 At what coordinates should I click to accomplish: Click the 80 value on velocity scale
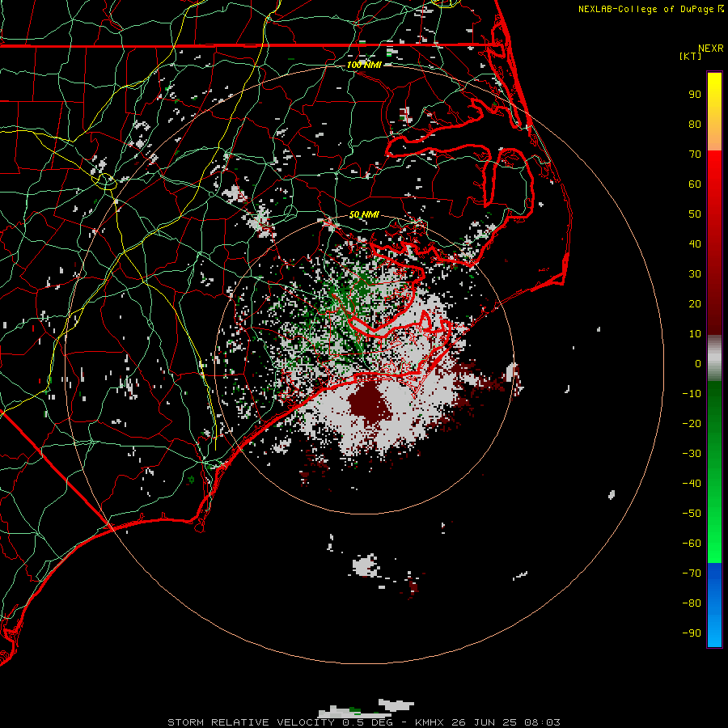[695, 124]
